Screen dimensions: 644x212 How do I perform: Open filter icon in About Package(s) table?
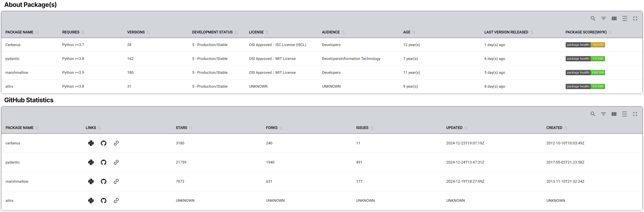tap(604, 19)
